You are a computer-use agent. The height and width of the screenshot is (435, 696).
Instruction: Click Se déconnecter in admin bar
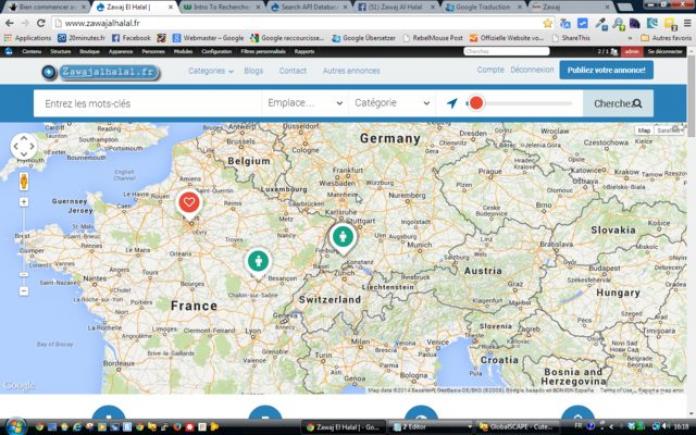coord(664,51)
